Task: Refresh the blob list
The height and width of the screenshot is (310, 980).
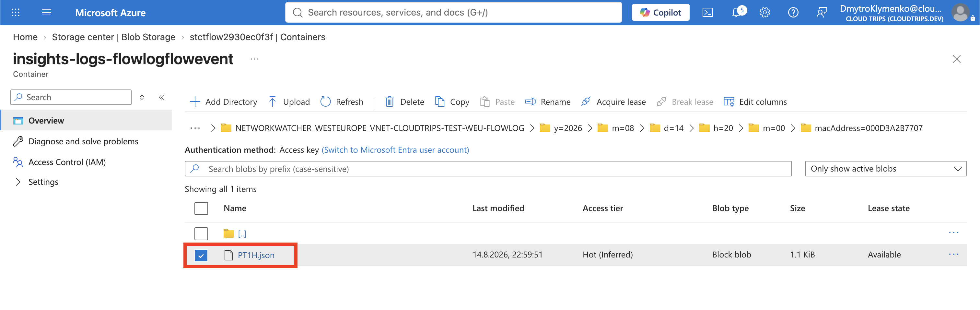Action: [x=342, y=102]
